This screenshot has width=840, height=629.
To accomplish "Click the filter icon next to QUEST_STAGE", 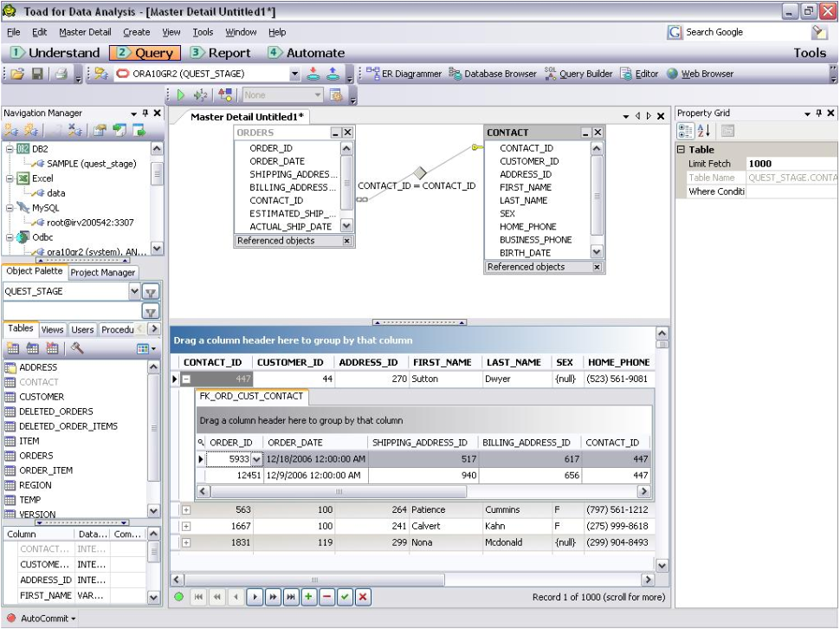I will pyautogui.click(x=151, y=292).
